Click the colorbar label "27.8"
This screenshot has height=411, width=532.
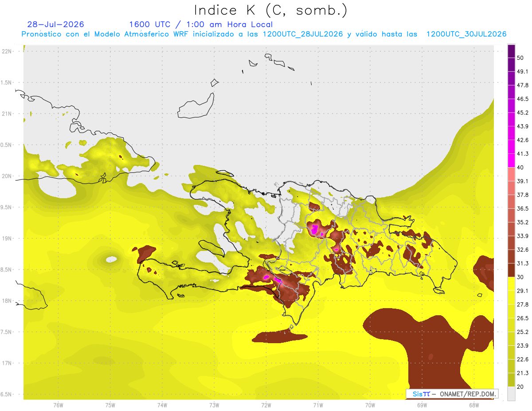(523, 305)
